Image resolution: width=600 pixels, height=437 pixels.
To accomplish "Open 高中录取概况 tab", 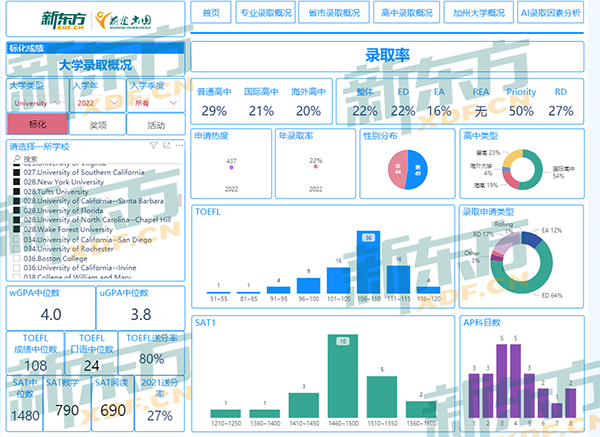I will (406, 13).
